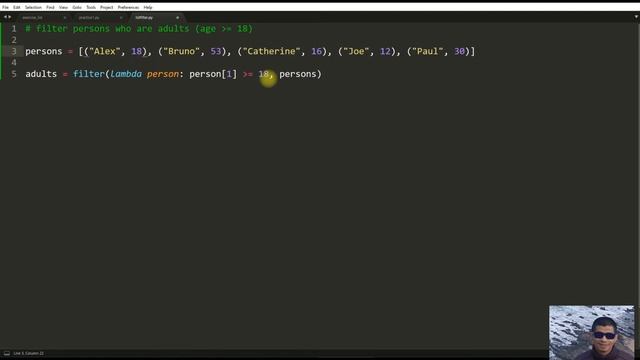The image size is (640, 360).
Task: Open the Goto menu
Action: tap(77, 7)
